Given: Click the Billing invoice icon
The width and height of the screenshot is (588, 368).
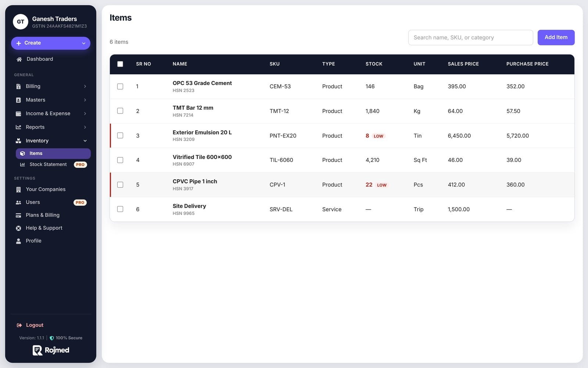Looking at the screenshot, I should 18,86.
